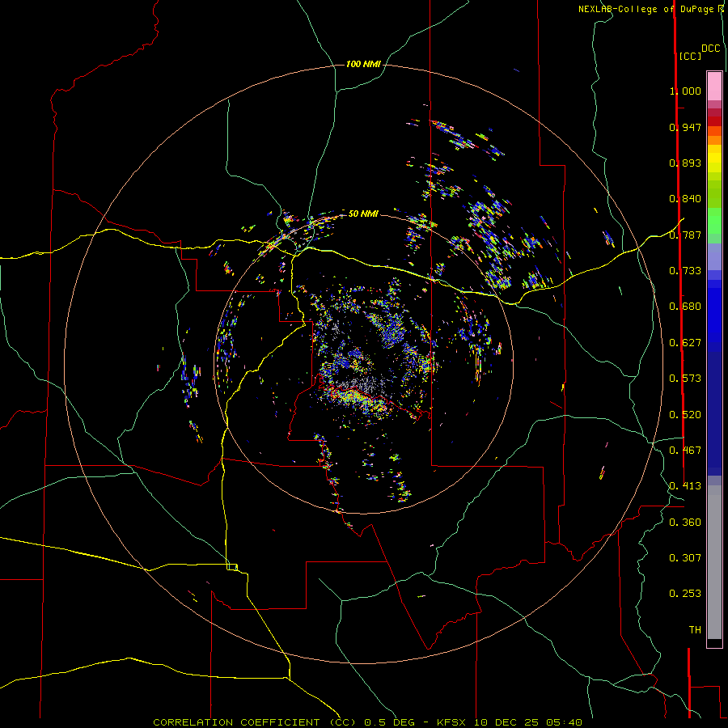Click the TH threshold label on legend
This screenshot has width=728, height=728.
point(695,630)
